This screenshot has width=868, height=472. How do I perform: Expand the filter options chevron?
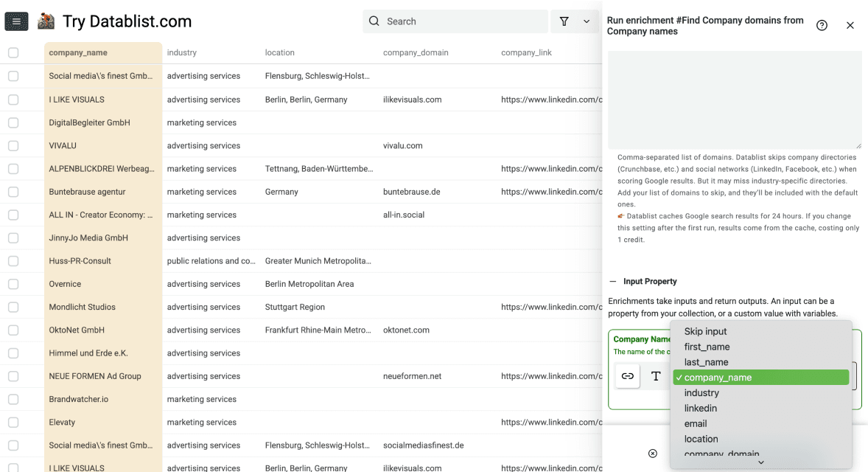(x=587, y=21)
